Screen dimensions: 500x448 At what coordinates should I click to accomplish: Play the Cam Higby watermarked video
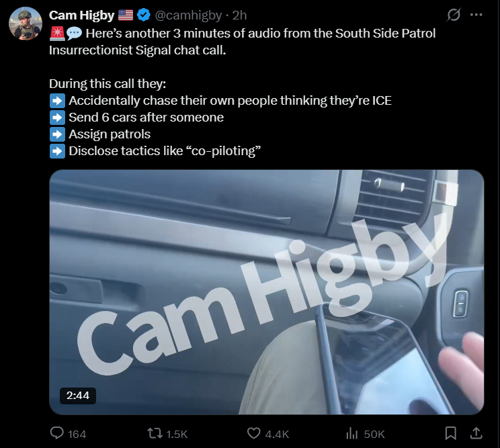pyautogui.click(x=267, y=292)
